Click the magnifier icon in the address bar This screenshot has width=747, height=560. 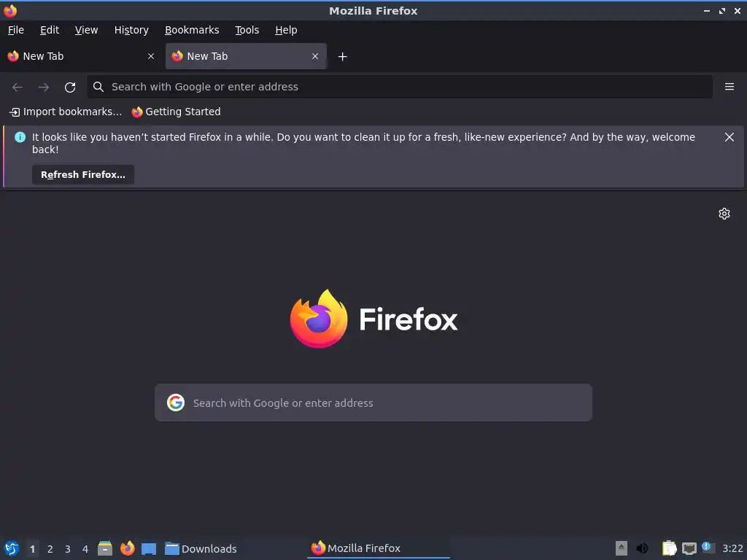(98, 87)
